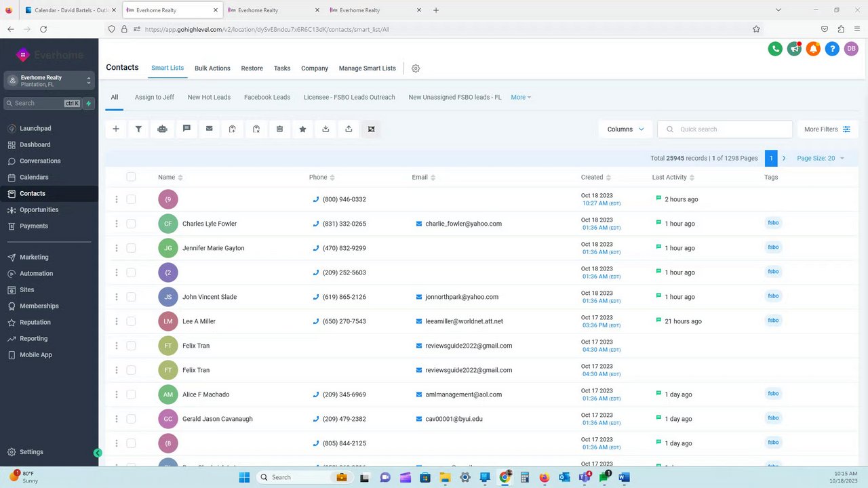
Task: Tick the checkbox for Lee A Miller
Action: pos(131,321)
